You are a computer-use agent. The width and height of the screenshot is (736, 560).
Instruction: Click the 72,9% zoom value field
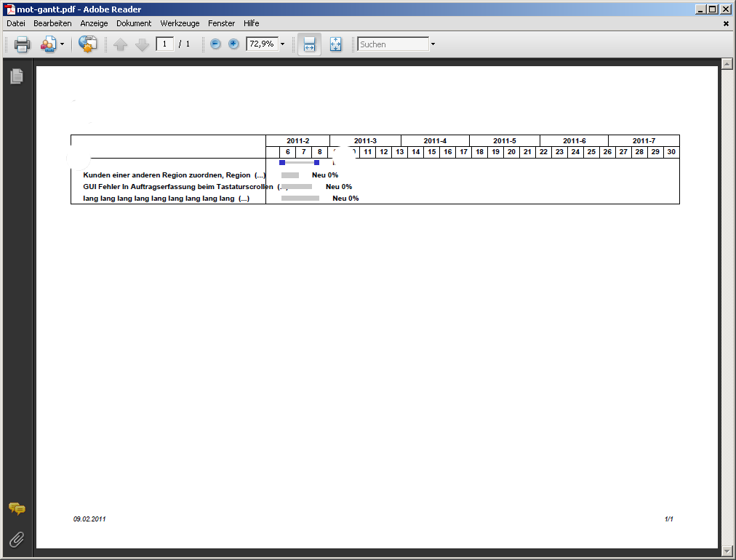tap(263, 44)
